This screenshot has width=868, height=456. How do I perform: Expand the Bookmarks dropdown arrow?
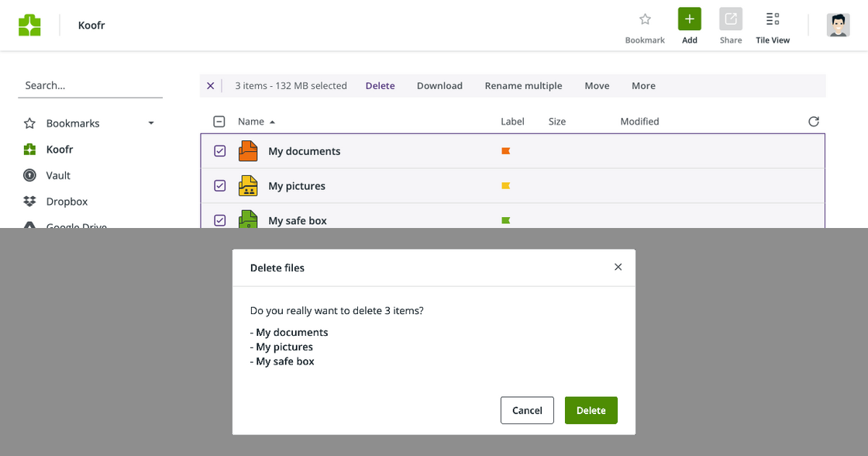coord(151,123)
